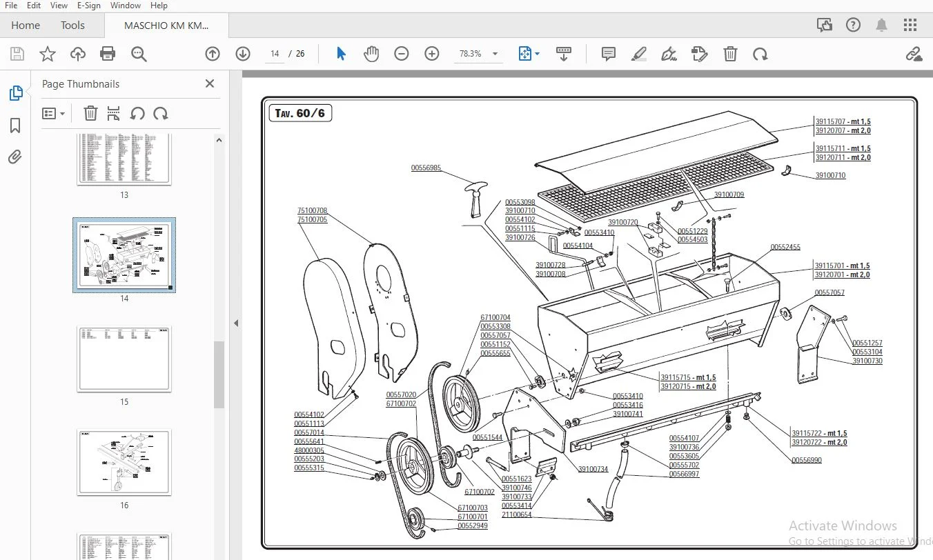Open the Window menu
The height and width of the screenshot is (560, 933).
click(125, 6)
